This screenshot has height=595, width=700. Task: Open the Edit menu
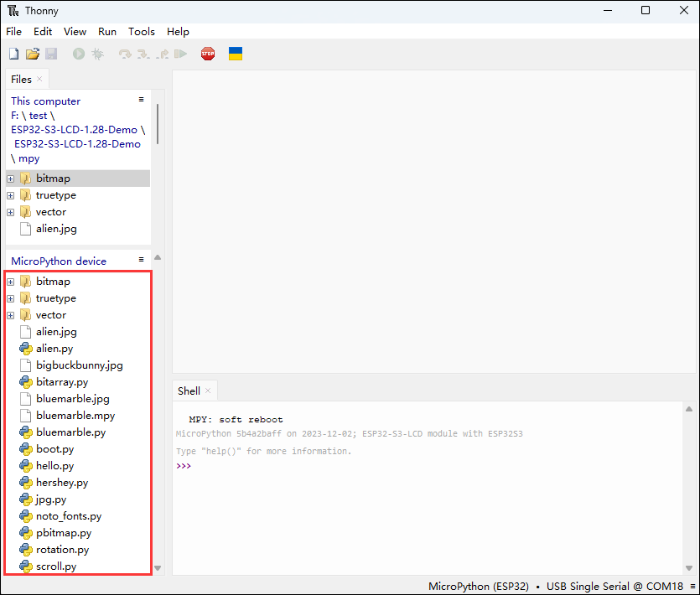pyautogui.click(x=43, y=32)
